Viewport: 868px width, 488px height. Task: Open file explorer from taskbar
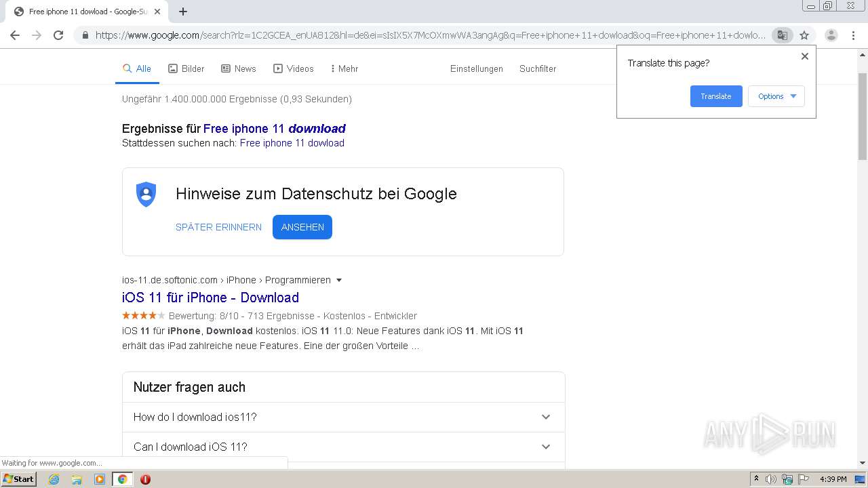77,479
